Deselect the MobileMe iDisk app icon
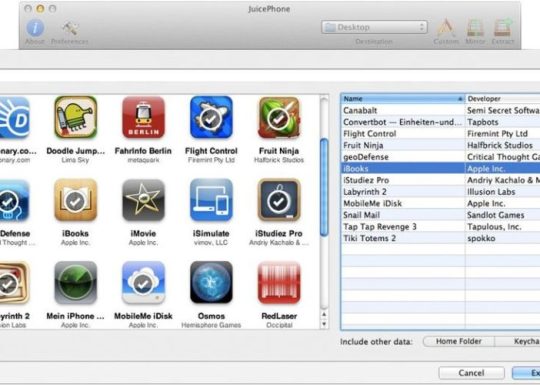Image resolution: width=540 pixels, height=385 pixels. (143, 282)
